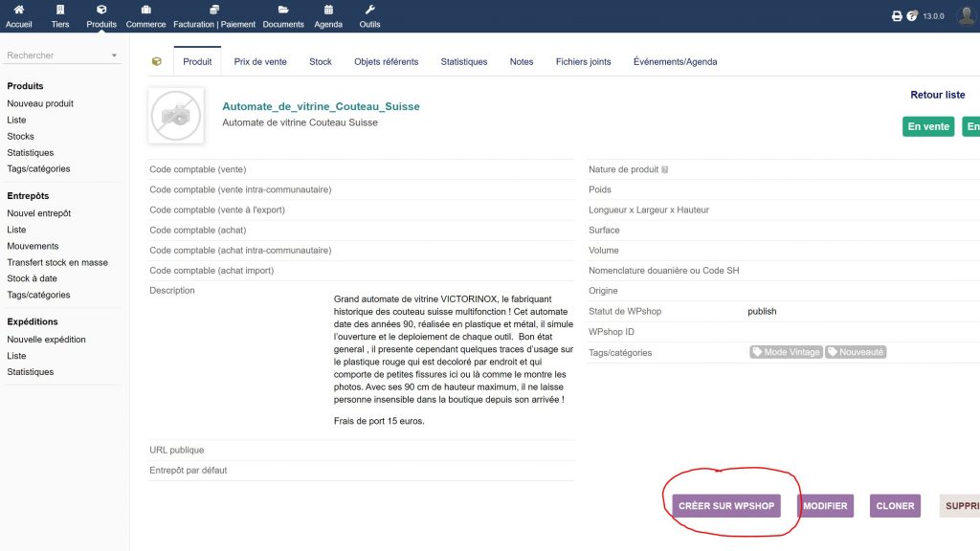Open the Fichiers joints tab
This screenshot has height=551, width=980.
pyautogui.click(x=585, y=60)
